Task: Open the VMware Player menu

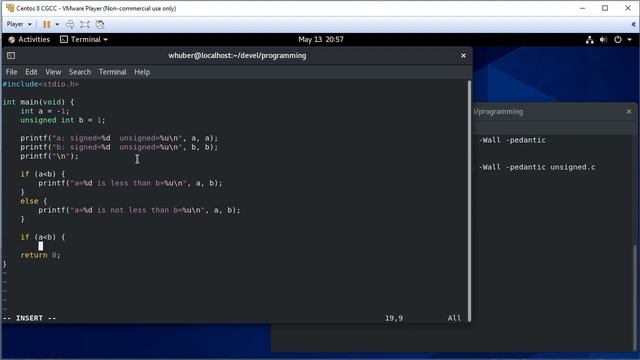Action: (x=19, y=24)
